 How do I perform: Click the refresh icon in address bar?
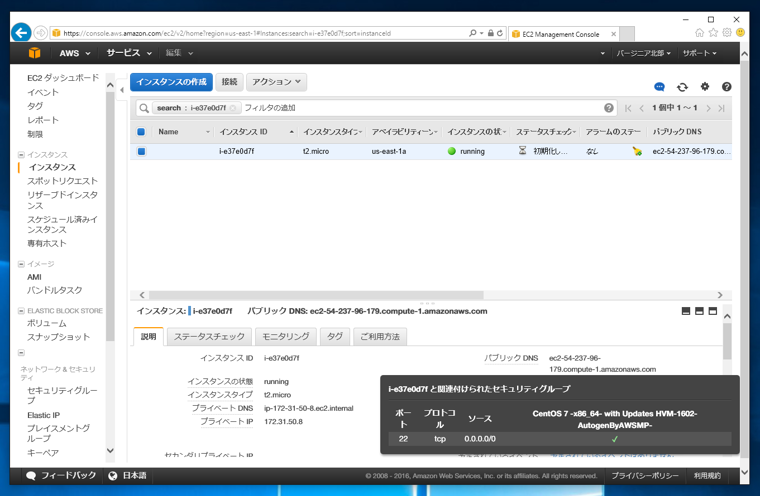(x=500, y=33)
